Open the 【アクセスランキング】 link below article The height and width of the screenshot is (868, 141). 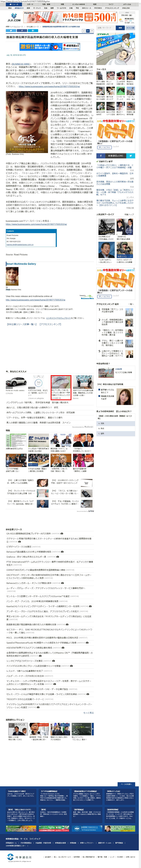[50, 324]
